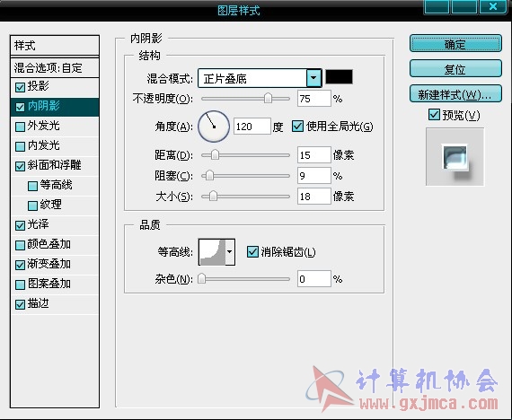Click the layer style preview thumbnail
Viewport: 512px width, 420px height.
click(455, 157)
